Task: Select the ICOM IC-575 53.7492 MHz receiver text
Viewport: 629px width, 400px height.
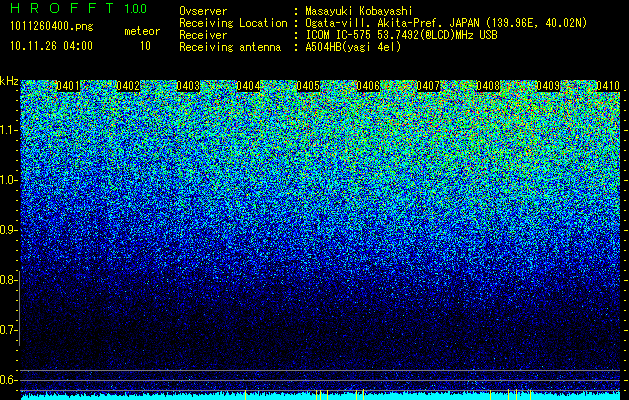Action: point(401,35)
